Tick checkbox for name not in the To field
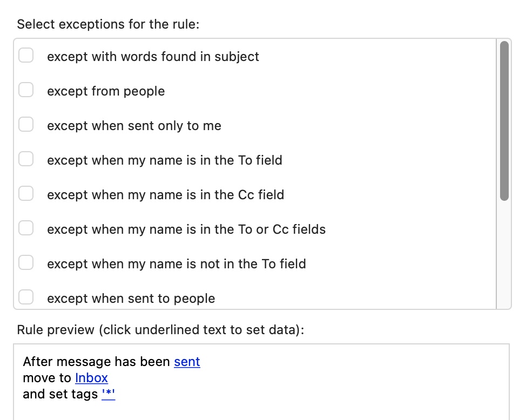Viewport: 526px width, 420px height. pos(26,263)
